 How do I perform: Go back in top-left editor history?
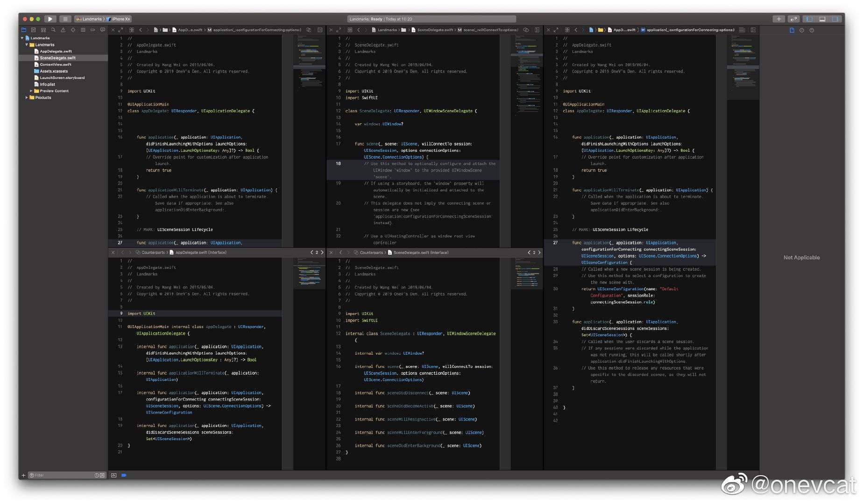[x=141, y=30]
